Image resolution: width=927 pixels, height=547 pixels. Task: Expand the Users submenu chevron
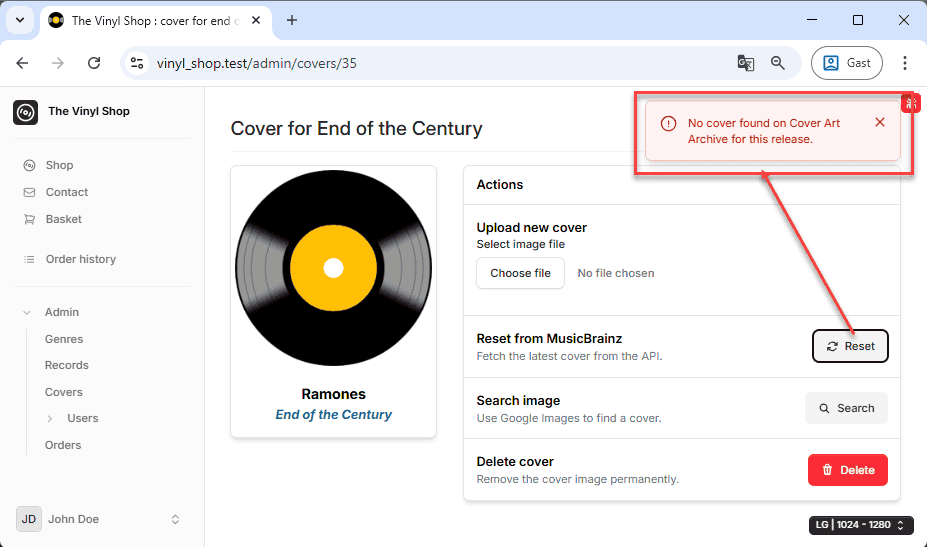click(x=50, y=419)
